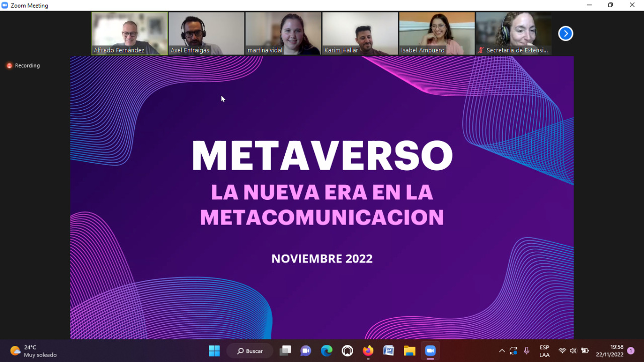644x362 pixels.
Task: Toggle the microphone icon in system tray
Action: (526, 351)
